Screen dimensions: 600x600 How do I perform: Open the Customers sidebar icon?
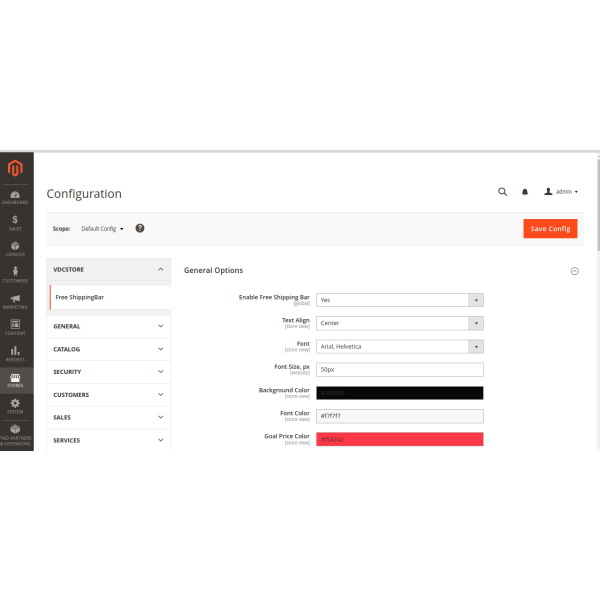pyautogui.click(x=15, y=273)
